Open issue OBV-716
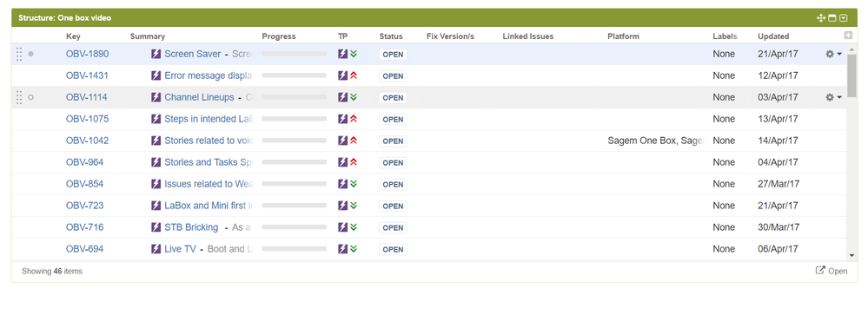 84,227
